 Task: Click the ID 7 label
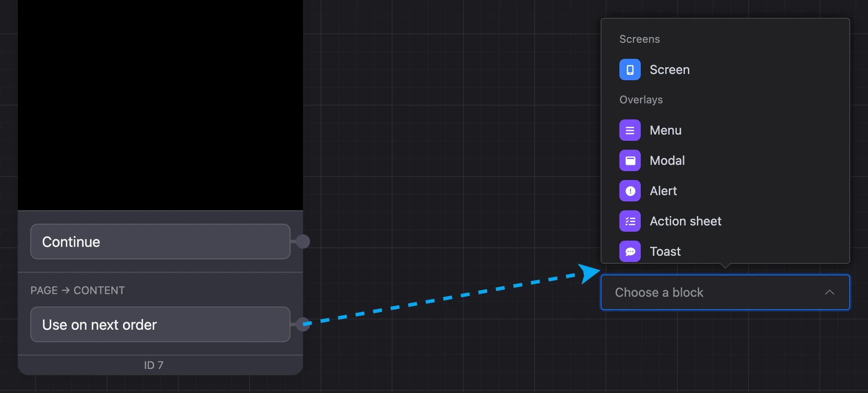point(154,365)
